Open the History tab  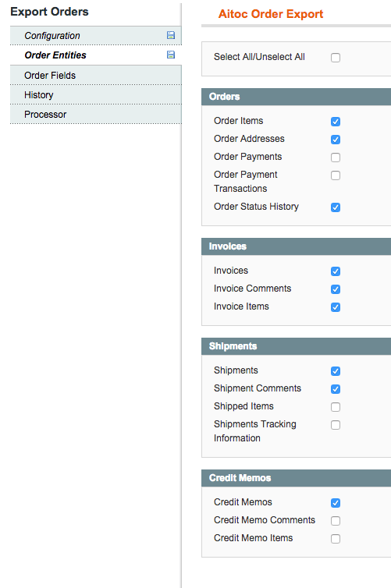click(96, 95)
